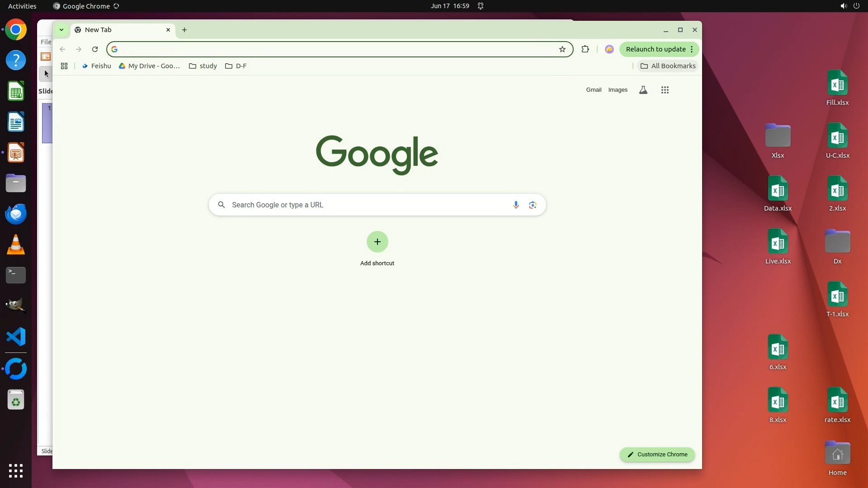Open the bookmarks bar apps grid icon
Screen dimensions: 868x488
click(64, 66)
